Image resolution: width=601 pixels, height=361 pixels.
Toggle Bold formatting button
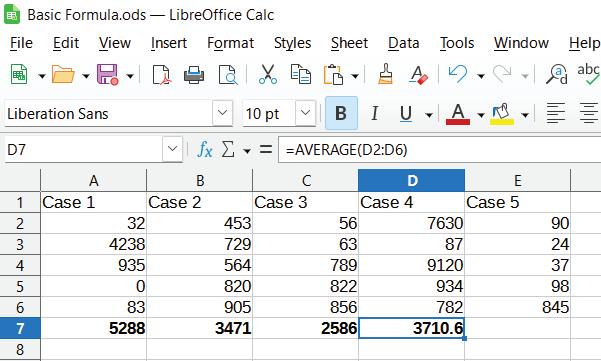click(x=341, y=113)
